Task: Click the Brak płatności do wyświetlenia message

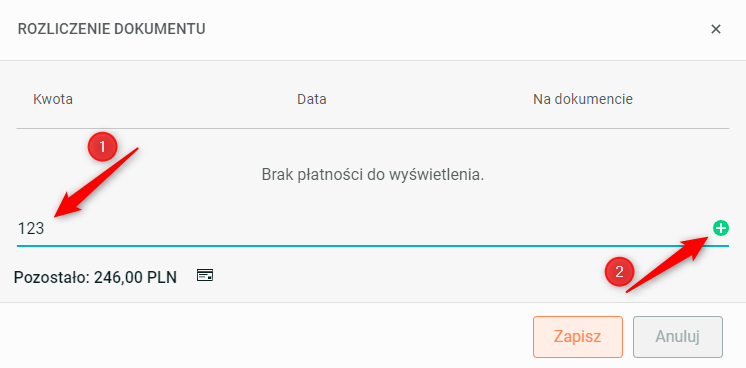Action: [x=373, y=175]
